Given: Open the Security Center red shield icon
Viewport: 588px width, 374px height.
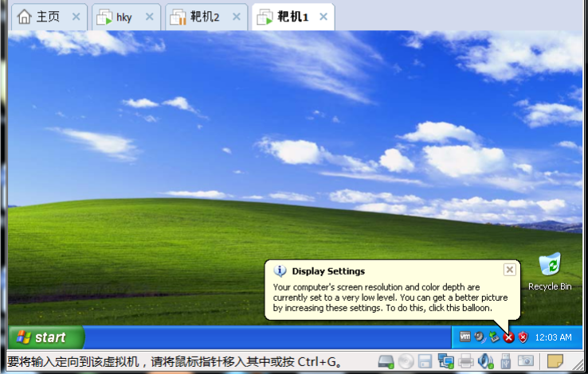Looking at the screenshot, I should pyautogui.click(x=523, y=337).
